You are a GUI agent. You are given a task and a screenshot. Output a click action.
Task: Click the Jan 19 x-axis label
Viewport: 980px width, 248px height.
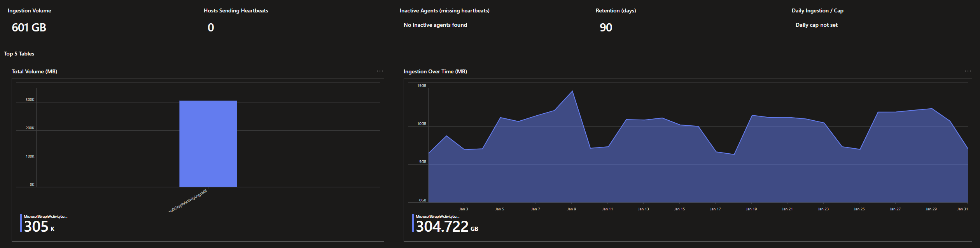pos(751,209)
